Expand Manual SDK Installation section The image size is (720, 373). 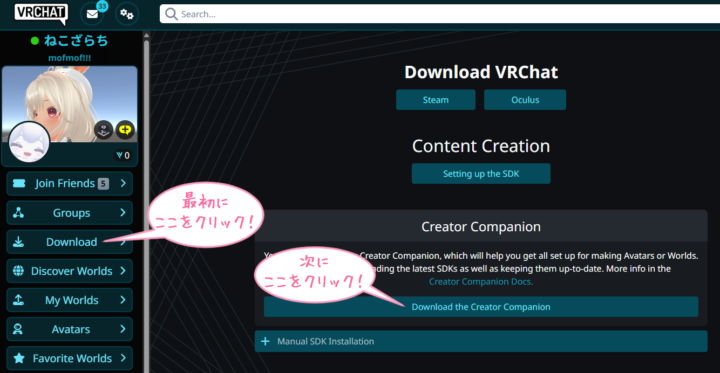pyautogui.click(x=481, y=341)
